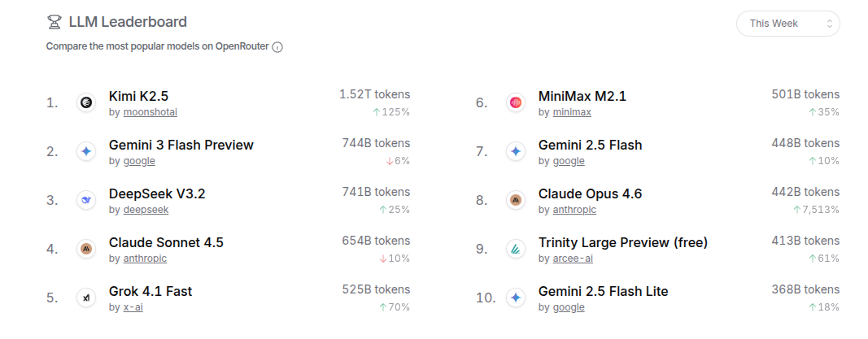Image resolution: width=868 pixels, height=339 pixels.
Task: Click the Trinity Large Preview Arcee icon
Action: (515, 249)
